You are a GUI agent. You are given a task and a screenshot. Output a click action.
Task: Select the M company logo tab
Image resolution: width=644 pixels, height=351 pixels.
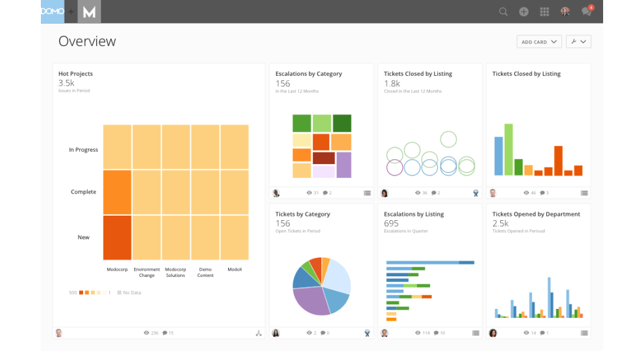pos(89,11)
